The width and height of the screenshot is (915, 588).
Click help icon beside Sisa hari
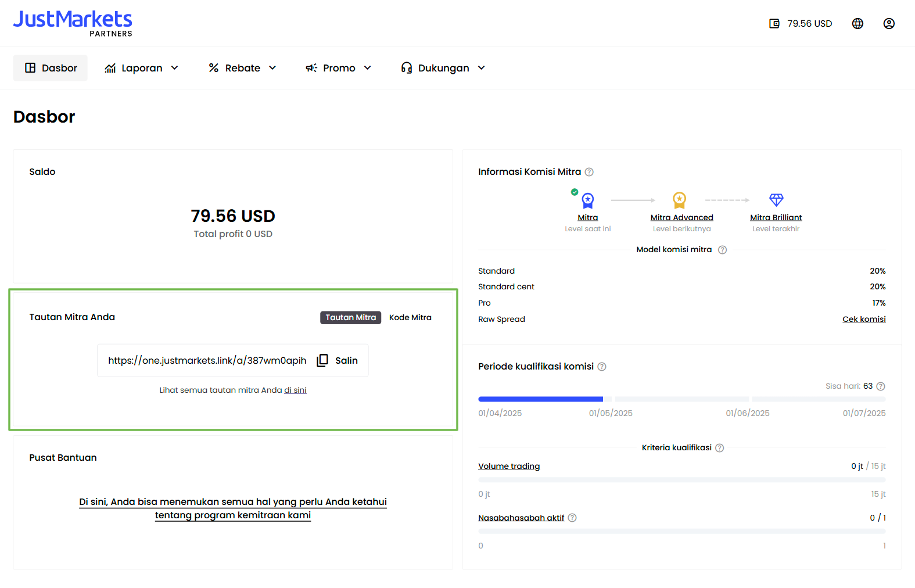coord(881,386)
